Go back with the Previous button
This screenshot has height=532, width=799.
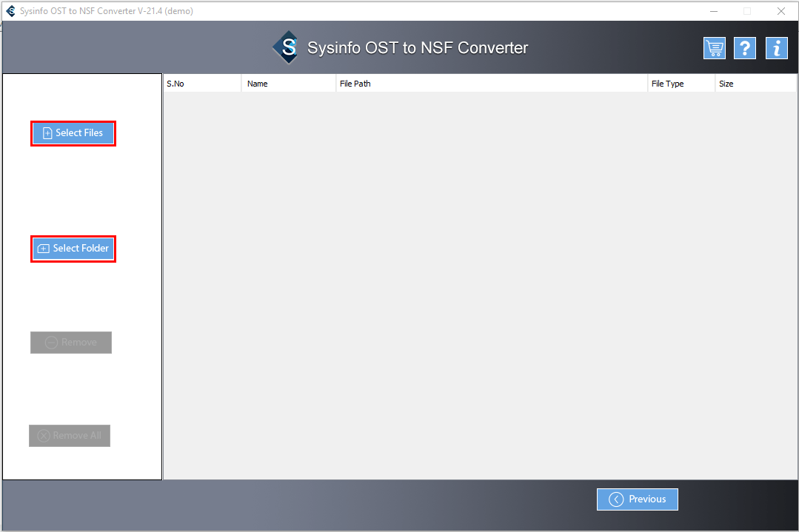click(x=637, y=499)
